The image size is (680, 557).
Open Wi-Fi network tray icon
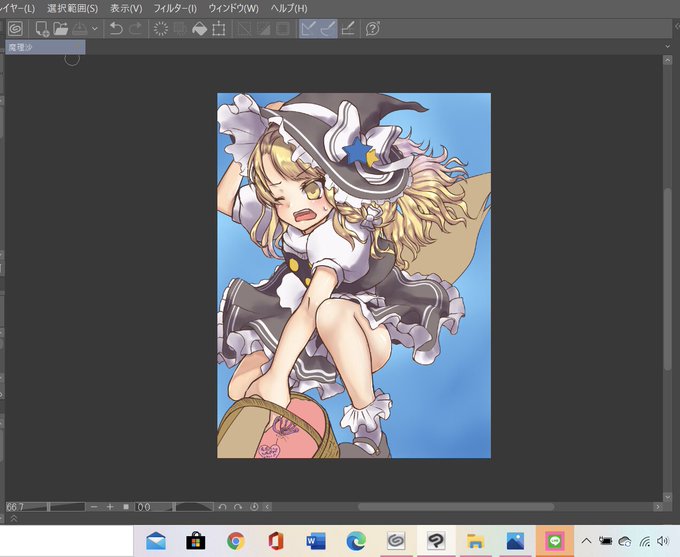(x=644, y=541)
